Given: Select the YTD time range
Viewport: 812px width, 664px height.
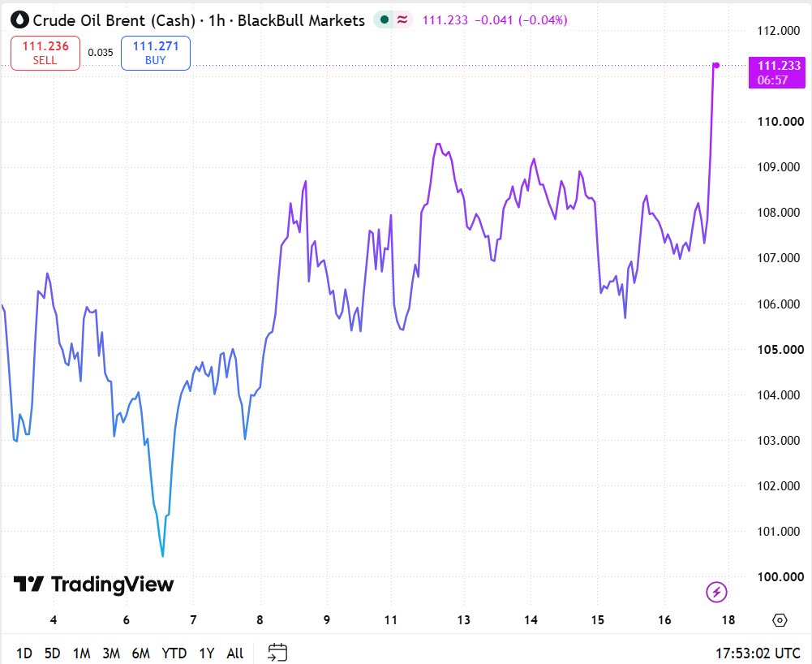Looking at the screenshot, I should coord(174,653).
